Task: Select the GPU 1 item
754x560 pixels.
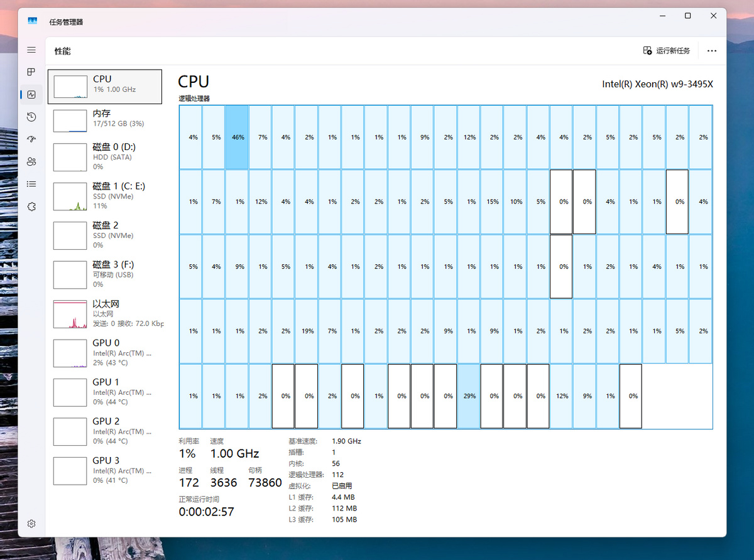Action: 105,392
